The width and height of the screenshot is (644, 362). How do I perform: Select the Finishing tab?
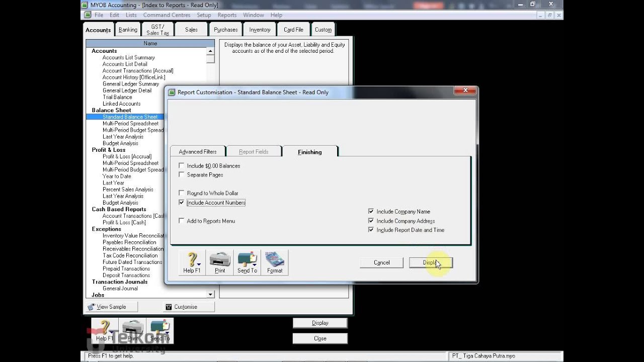tap(310, 151)
